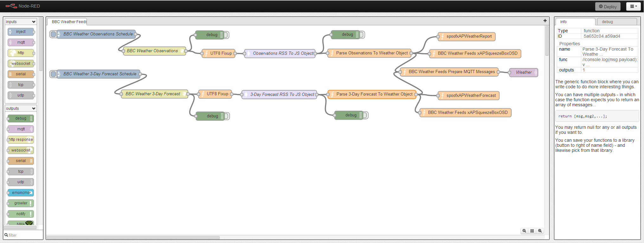
Task: Select the udp input palette node
Action: 21,95
